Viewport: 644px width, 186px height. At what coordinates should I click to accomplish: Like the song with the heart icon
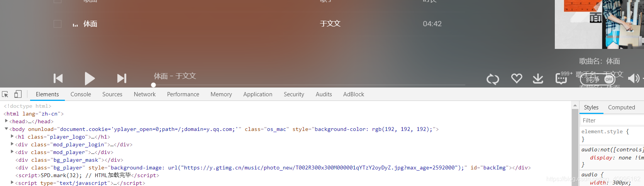517,78
